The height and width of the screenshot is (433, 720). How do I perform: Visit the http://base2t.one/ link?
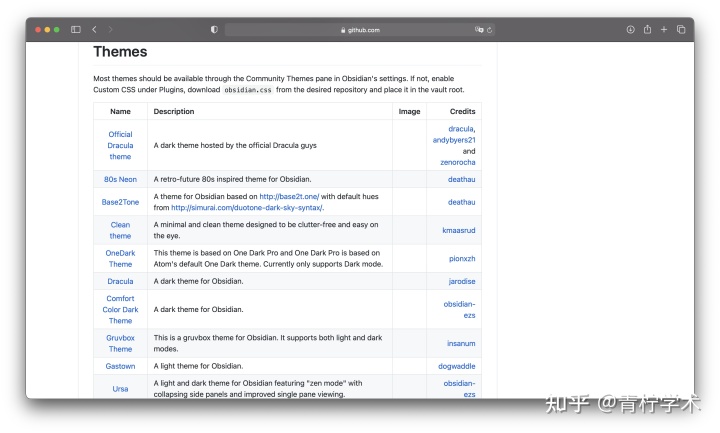(289, 196)
